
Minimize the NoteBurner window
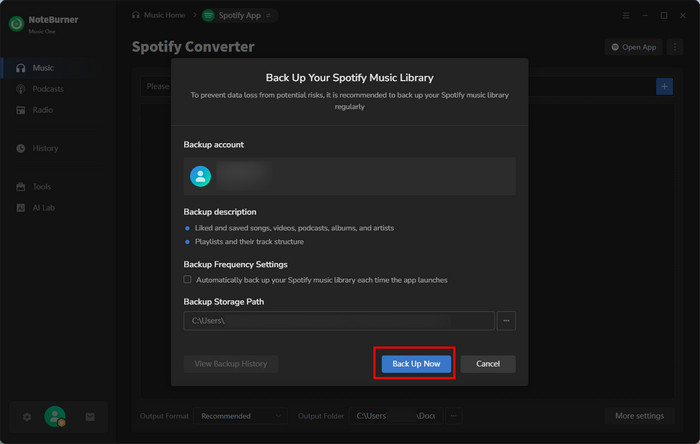pyautogui.click(x=645, y=15)
